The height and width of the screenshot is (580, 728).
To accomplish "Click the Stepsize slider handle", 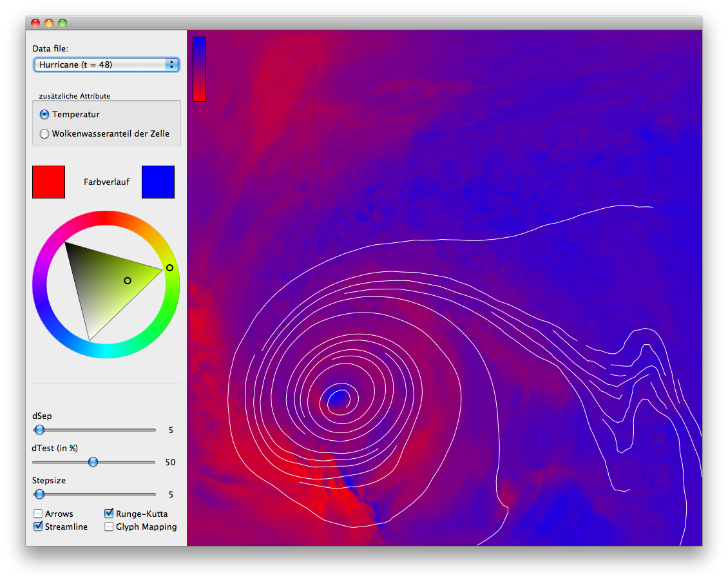I will (39, 494).
